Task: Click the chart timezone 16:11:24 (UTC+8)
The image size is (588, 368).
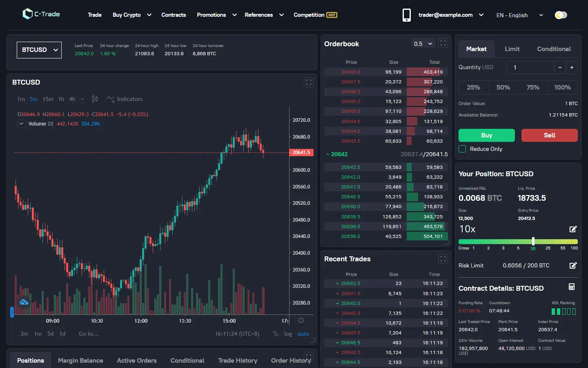Action: click(237, 334)
